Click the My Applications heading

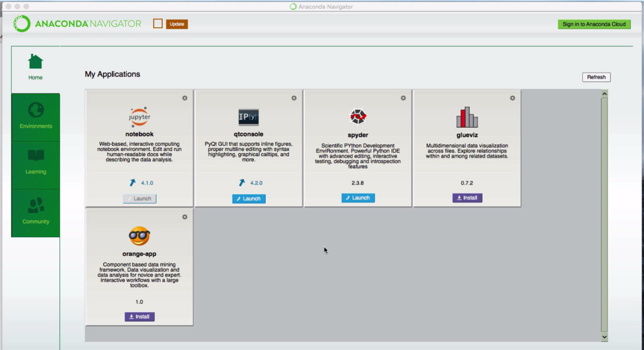112,74
